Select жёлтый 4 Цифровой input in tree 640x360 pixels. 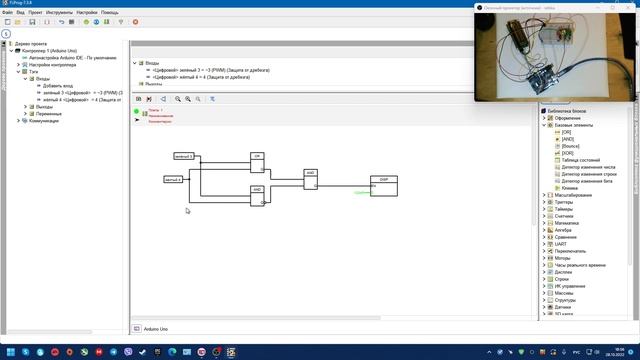point(82,100)
